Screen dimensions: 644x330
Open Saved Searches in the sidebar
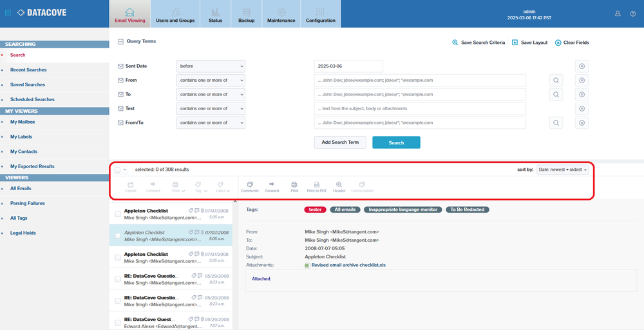coord(28,84)
